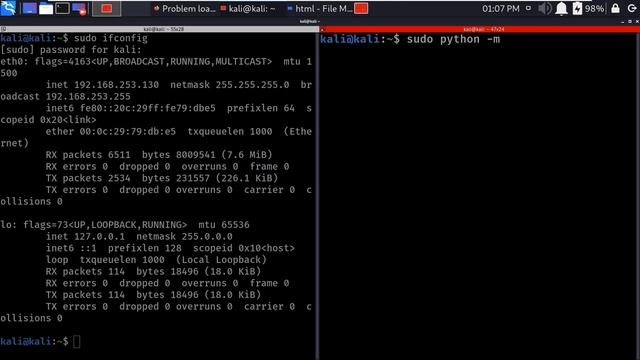Click the loopback address 127.0.0.1
Viewport: 640px width, 360px height.
coord(99,236)
